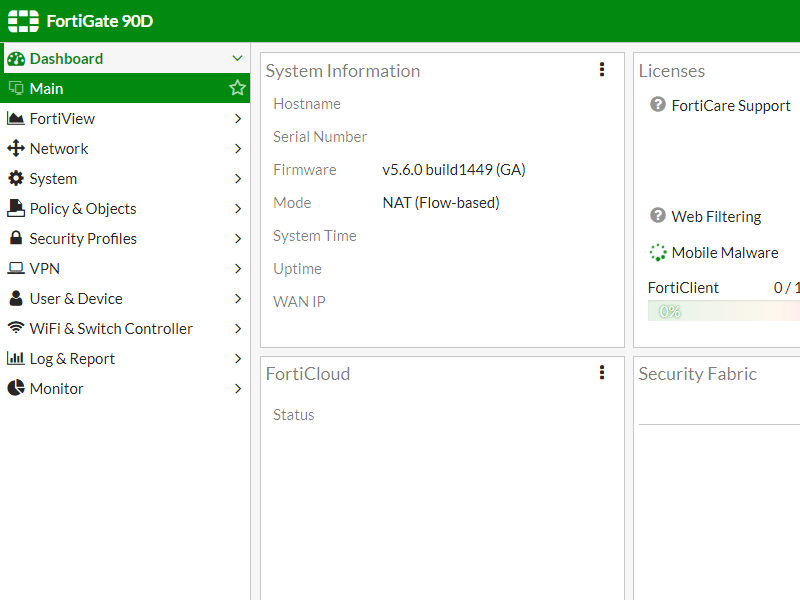The height and width of the screenshot is (600, 800).
Task: Toggle the favorite star on Main
Action: click(x=237, y=88)
